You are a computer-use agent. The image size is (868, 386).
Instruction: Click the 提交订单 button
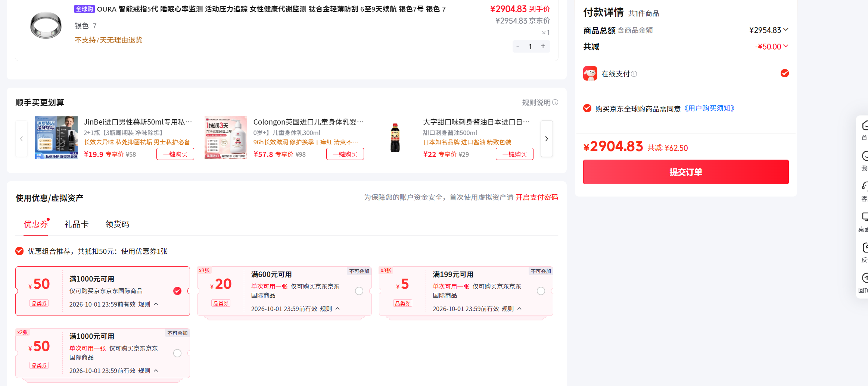(686, 172)
